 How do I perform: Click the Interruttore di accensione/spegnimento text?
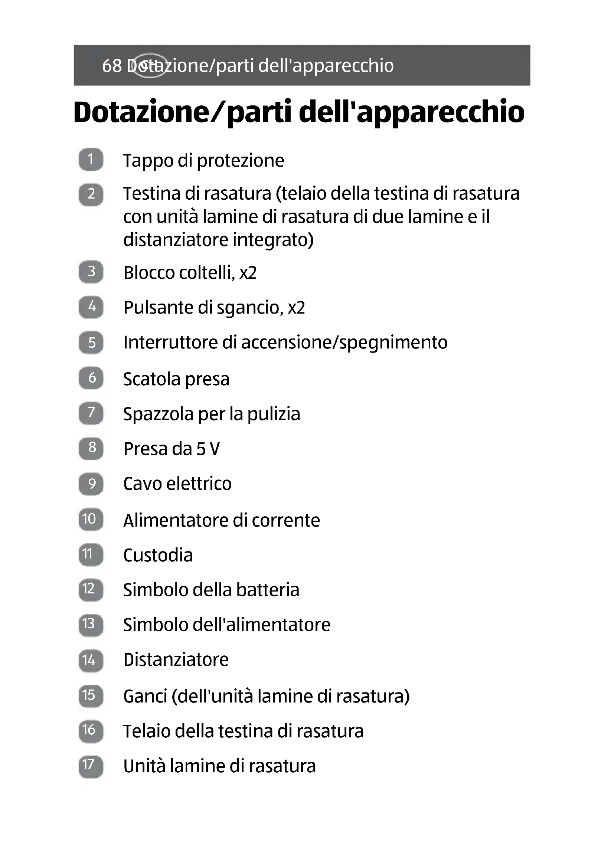[285, 343]
